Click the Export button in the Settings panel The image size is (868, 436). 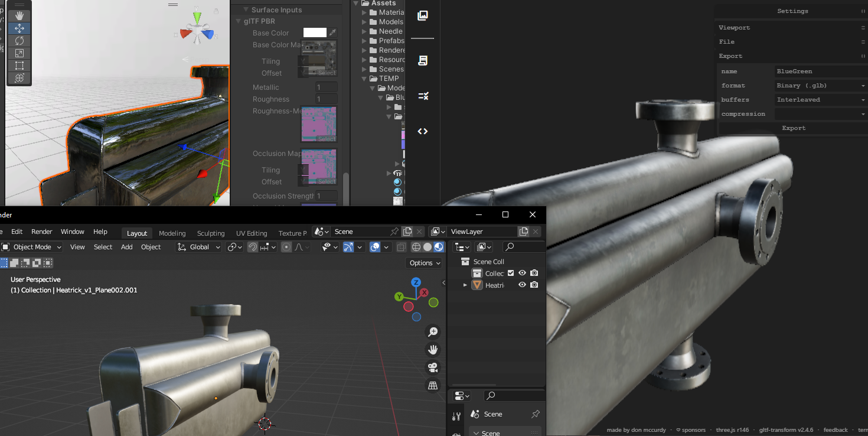[x=794, y=128]
